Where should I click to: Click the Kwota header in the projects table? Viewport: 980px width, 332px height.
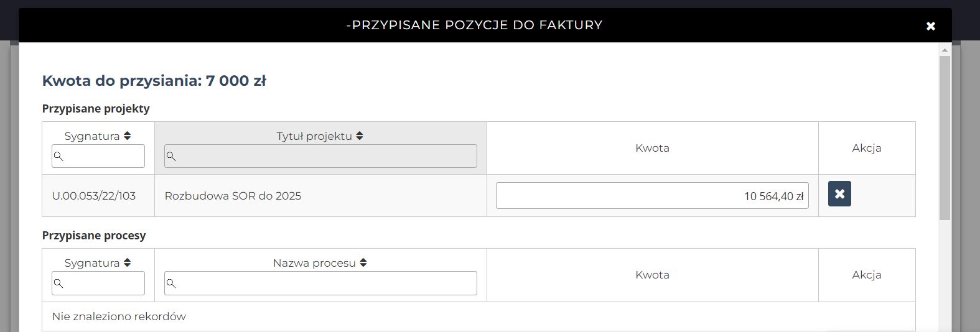coord(652,148)
